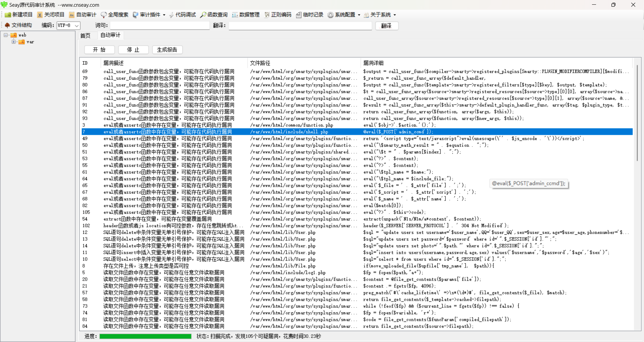Open the 数据管理 data management icon
Viewport: 644px width, 342px height.
click(x=235, y=15)
